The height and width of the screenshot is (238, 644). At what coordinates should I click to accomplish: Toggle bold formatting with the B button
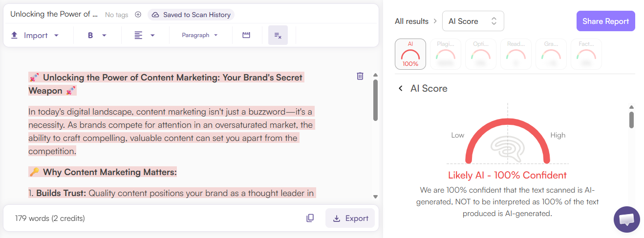(90, 35)
